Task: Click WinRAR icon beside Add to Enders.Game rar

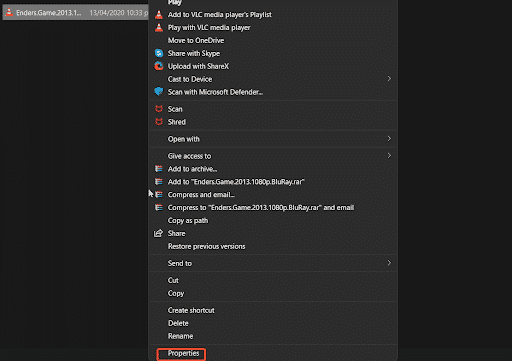Action: pos(159,182)
